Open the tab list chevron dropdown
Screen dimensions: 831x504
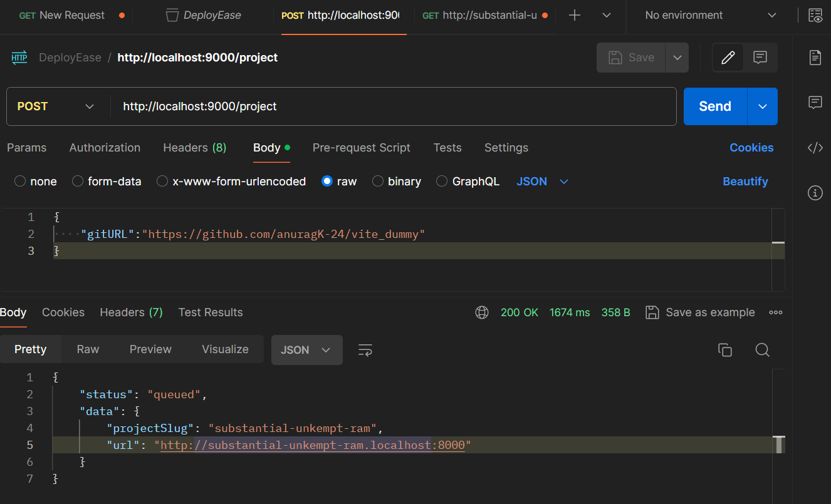(x=606, y=16)
